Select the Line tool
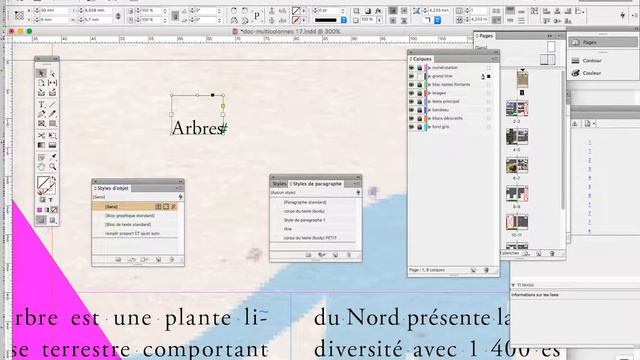This screenshot has height=360, width=640. [x=53, y=105]
